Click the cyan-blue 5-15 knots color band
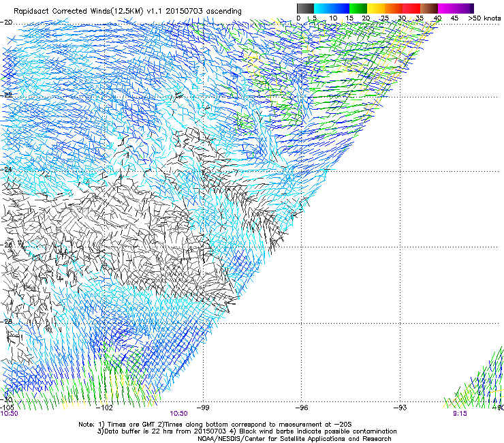 [x=332, y=8]
